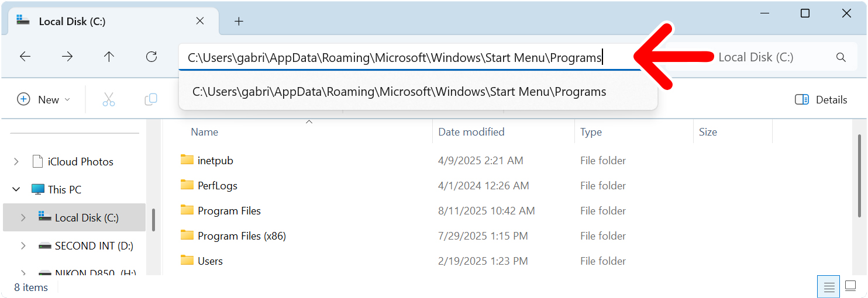Open a new File Explorer tab
Viewport: 868px width, 298px height.
239,22
